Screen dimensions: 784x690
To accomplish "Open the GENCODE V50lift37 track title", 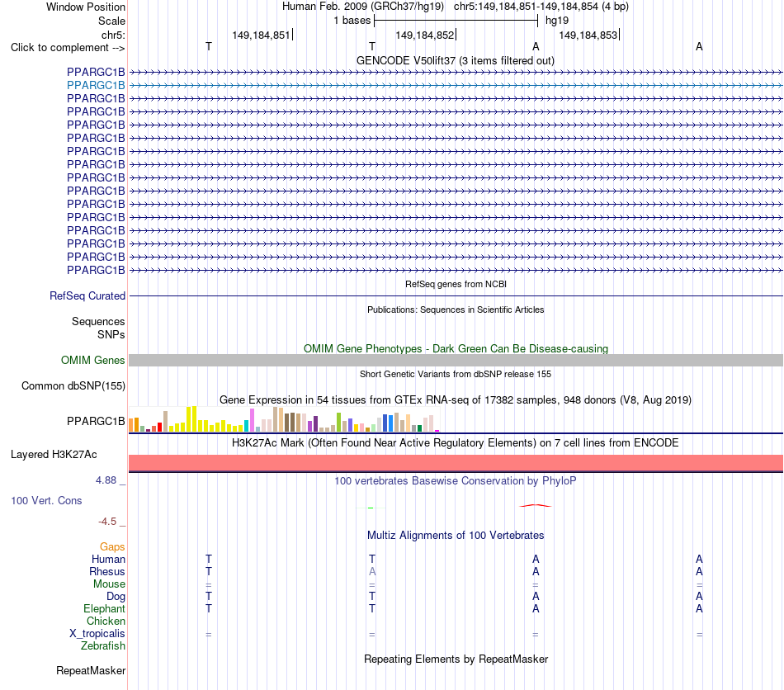I will click(456, 60).
